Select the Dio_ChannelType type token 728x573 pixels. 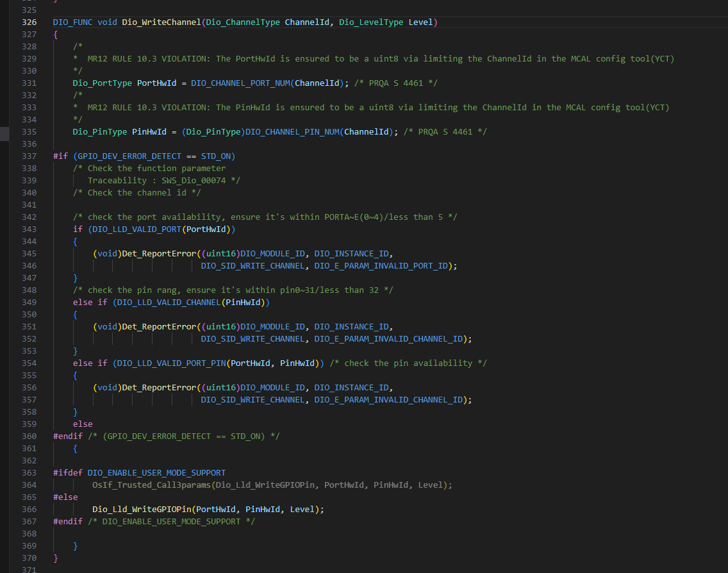point(242,21)
